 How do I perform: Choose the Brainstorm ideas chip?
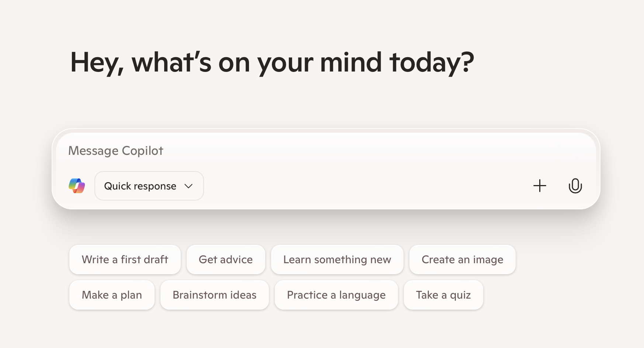214,295
